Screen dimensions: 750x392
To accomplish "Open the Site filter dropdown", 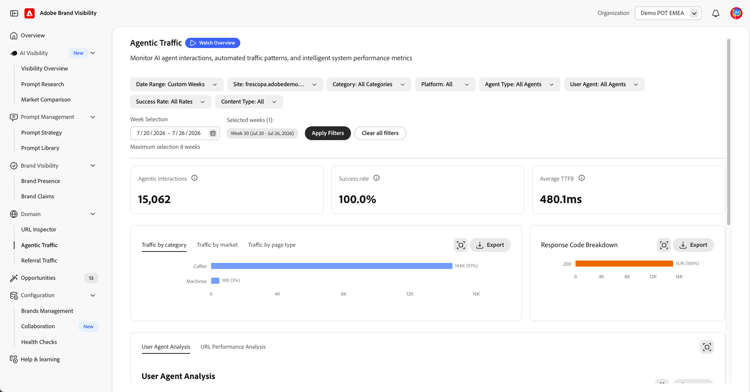I will (x=275, y=85).
